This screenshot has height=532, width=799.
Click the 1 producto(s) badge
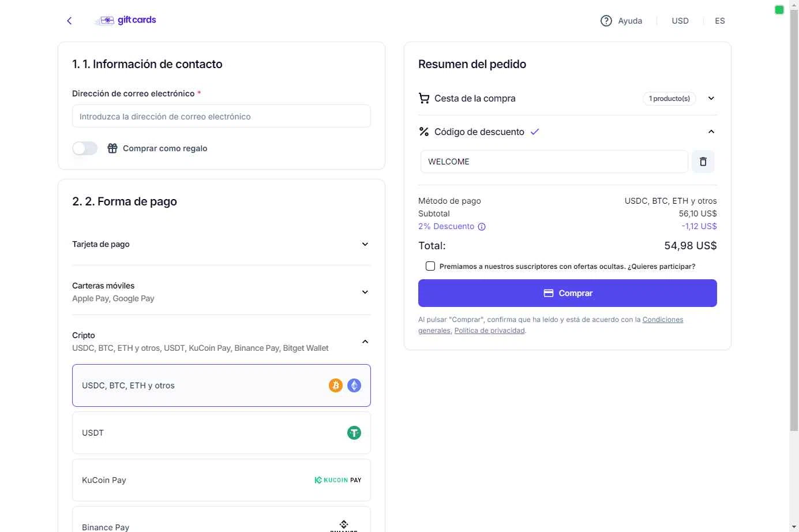tap(669, 99)
